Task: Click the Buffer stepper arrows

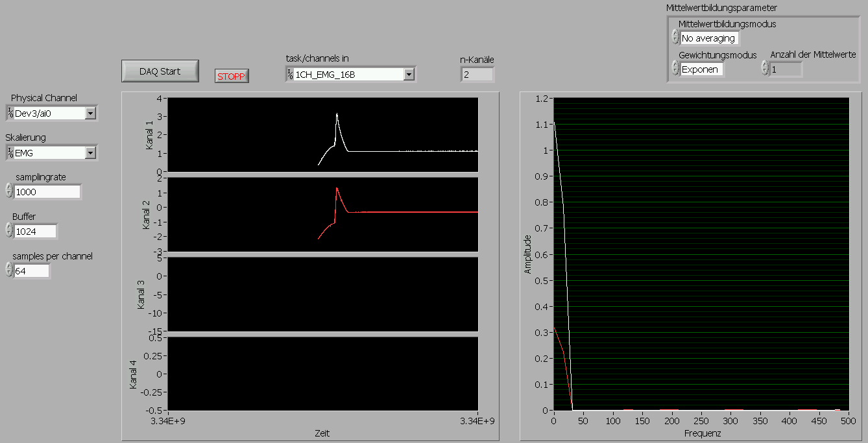Action: coord(9,231)
